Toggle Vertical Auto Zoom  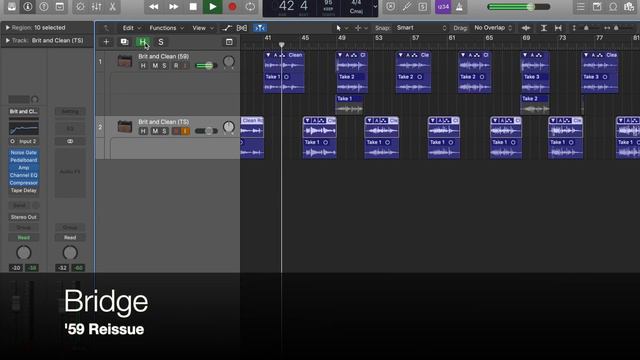point(544,28)
